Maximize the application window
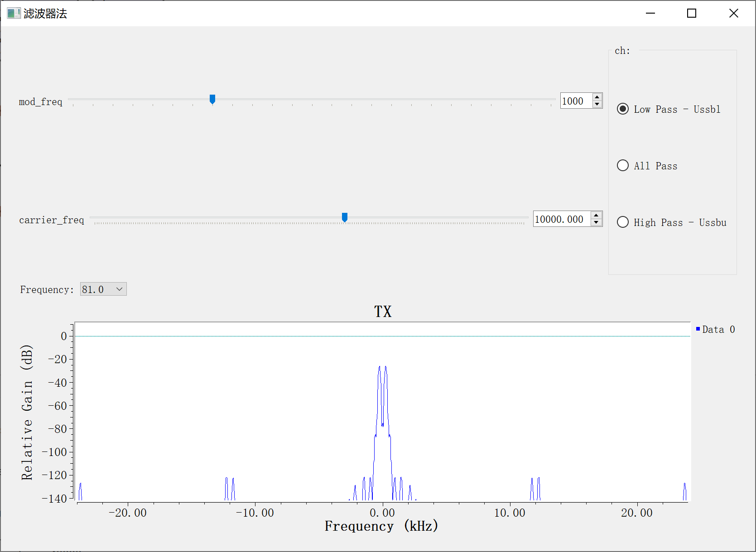Viewport: 756px width, 552px height. [692, 14]
